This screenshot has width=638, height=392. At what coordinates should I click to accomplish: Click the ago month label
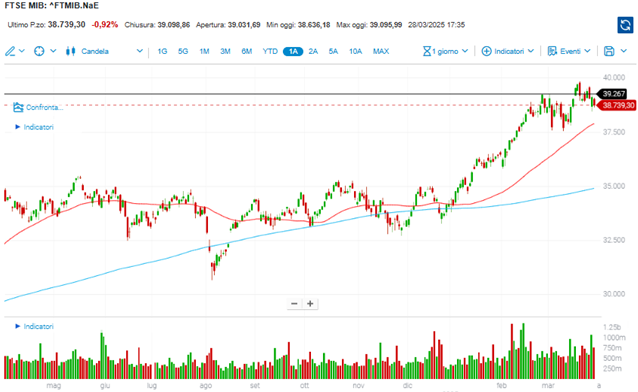click(206, 385)
